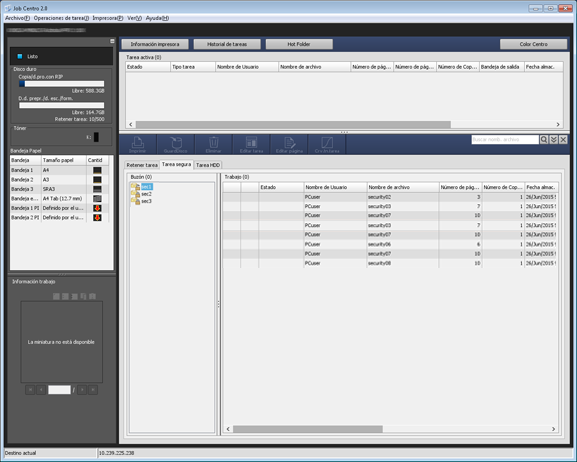This screenshot has height=462, width=577.
Task: Select the security06 job row
Action: coord(390,244)
